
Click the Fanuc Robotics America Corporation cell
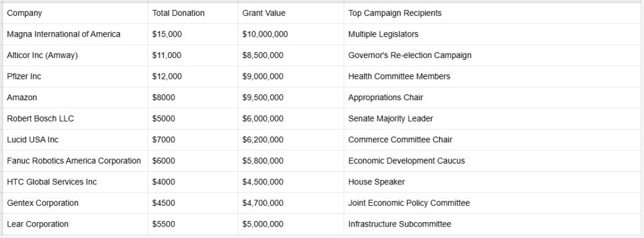(x=75, y=161)
